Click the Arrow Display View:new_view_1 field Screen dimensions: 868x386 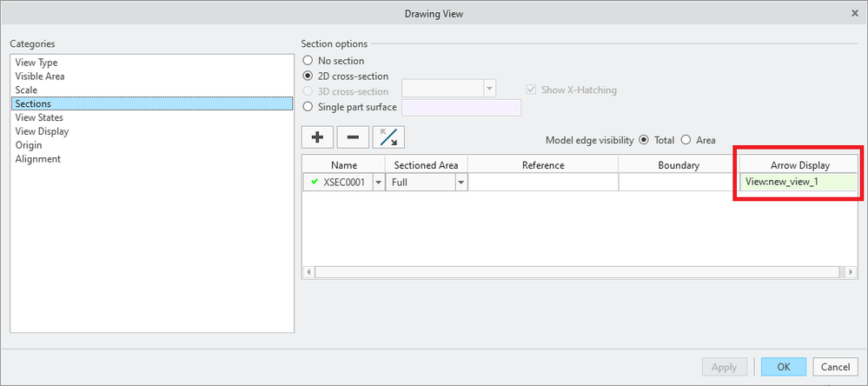tap(797, 183)
